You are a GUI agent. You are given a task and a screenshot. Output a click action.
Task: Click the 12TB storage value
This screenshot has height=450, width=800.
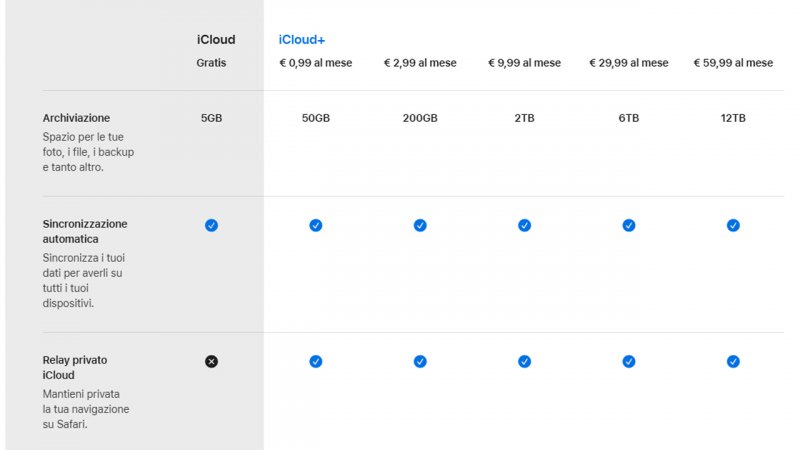(733, 118)
